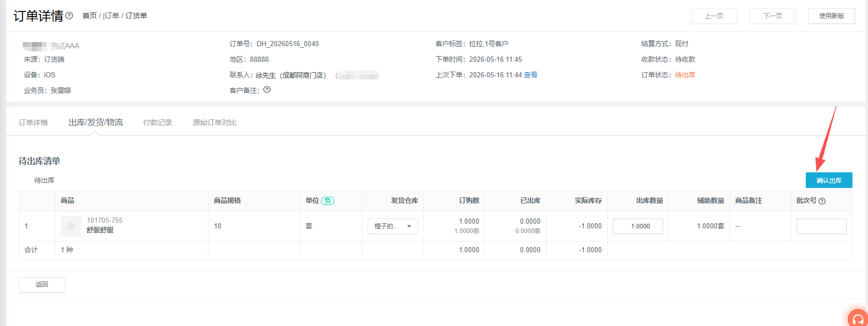Click the 负 badge beside 单位 header
The image size is (868, 326).
(x=328, y=201)
